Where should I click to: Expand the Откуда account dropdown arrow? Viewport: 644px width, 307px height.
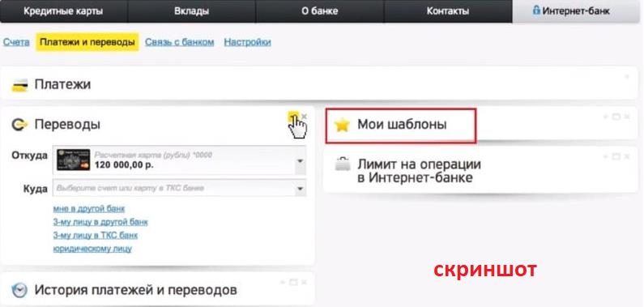tap(301, 160)
